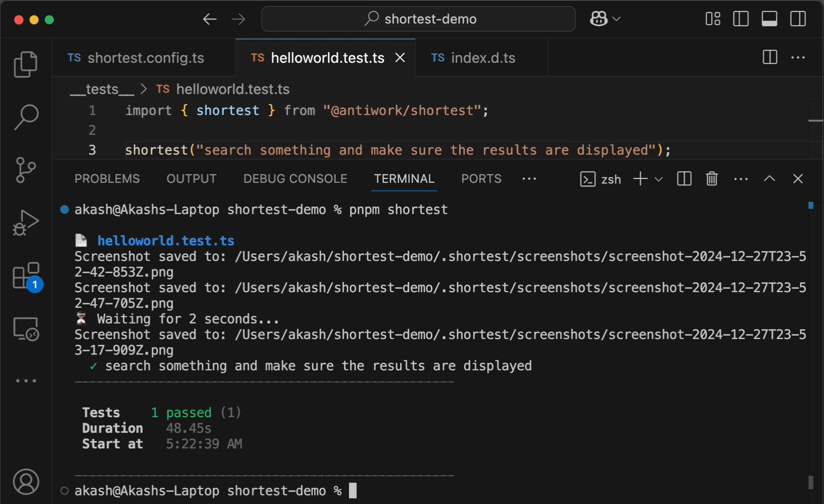Toggle the bottom panel visibility

[769, 19]
